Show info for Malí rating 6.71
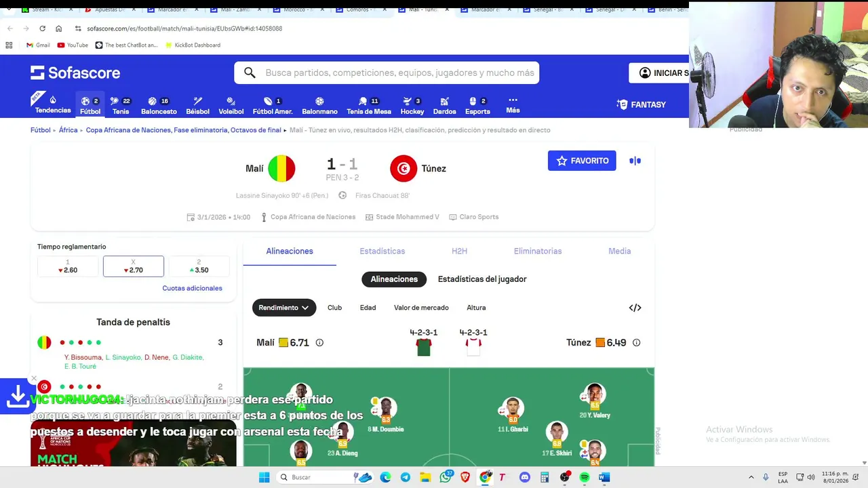868x488 pixels. point(319,343)
